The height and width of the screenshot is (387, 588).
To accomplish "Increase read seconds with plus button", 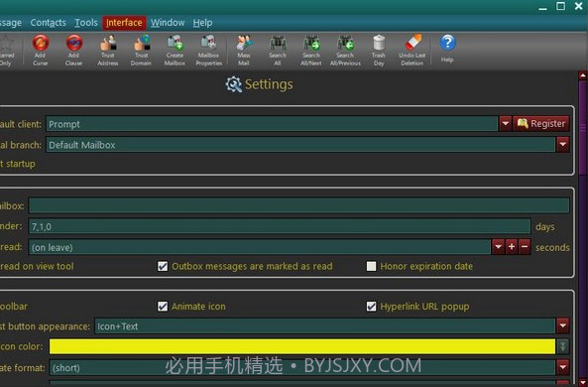I will 512,247.
